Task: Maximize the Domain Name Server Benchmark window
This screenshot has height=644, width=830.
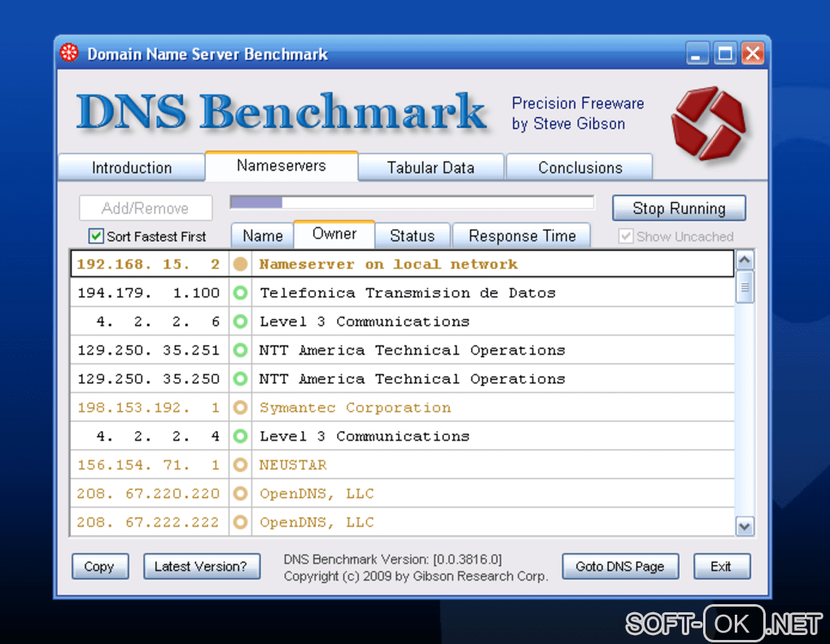Action: pos(725,54)
